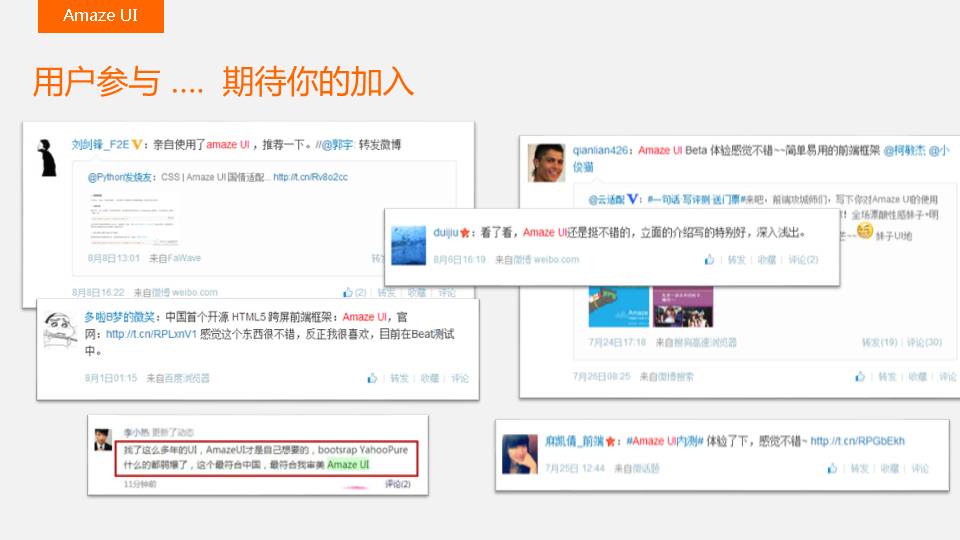960x540 pixels.
Task: Click thumbs-up icon on 麻凯倩_前端's post
Action: pos(833,469)
